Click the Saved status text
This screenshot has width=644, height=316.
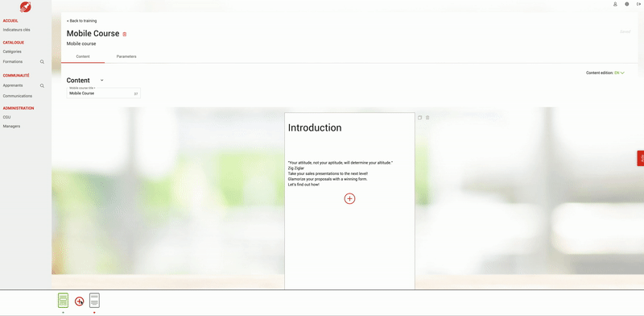click(625, 31)
